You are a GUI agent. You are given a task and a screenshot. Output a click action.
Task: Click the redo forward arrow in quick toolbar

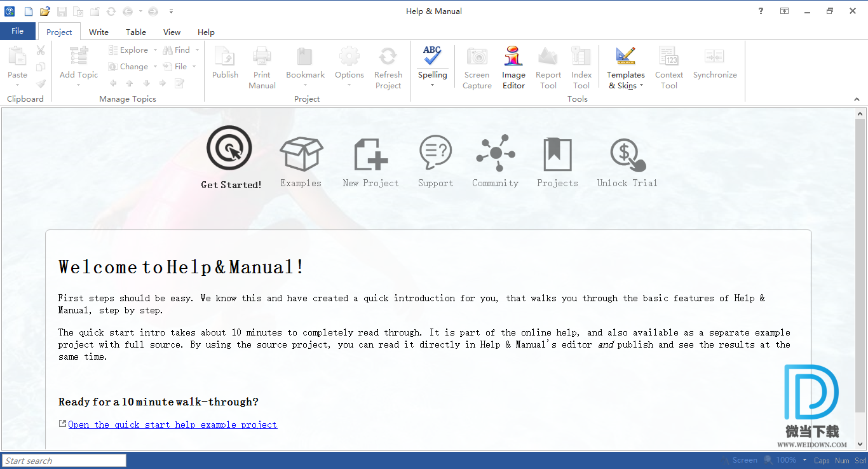[153, 11]
